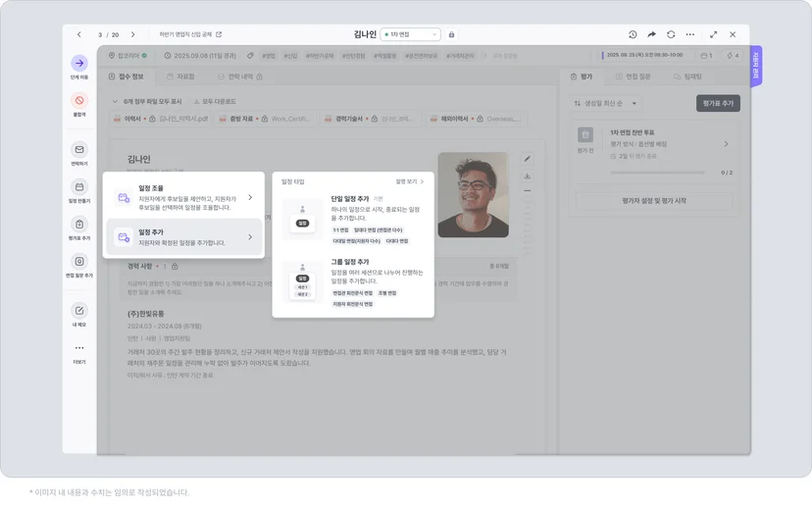Click the applicant profile photo
The width and height of the screenshot is (812, 507).
point(474,195)
